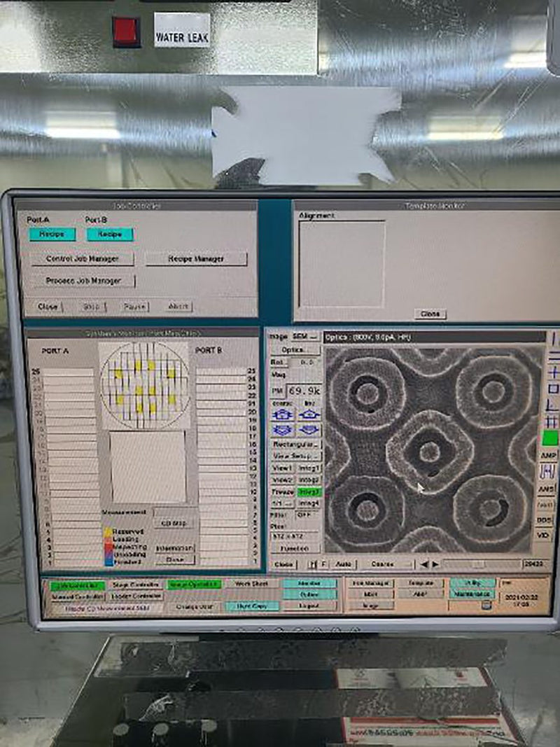
Task: Open Stage Controller
Action: 135,585
